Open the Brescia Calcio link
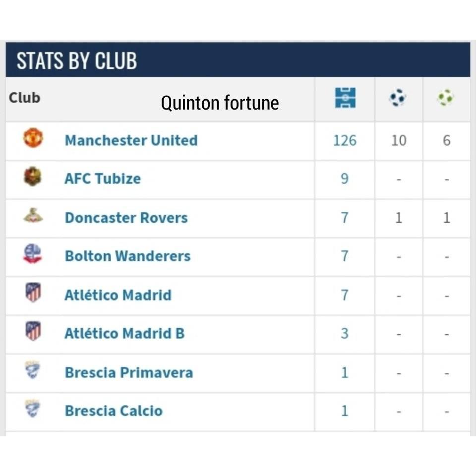 pyautogui.click(x=114, y=411)
